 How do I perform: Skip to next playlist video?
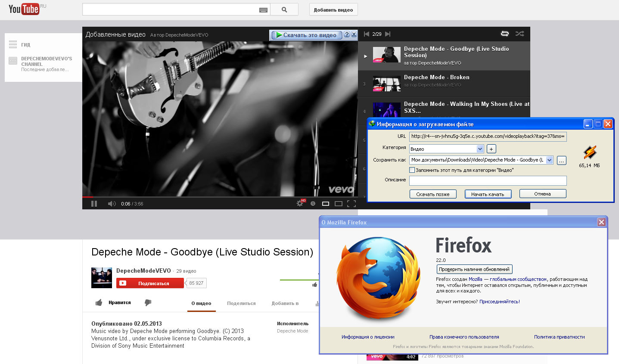click(x=388, y=34)
